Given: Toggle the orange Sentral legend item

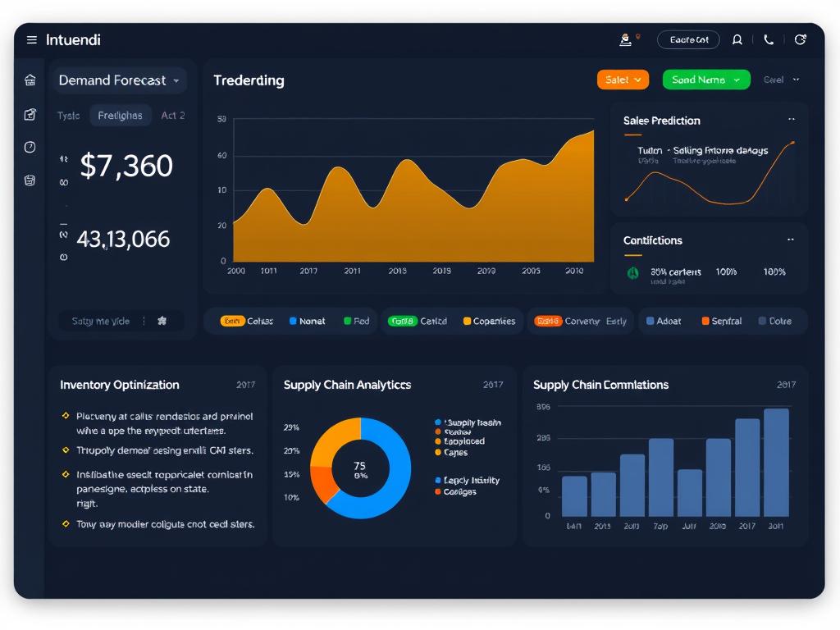Looking at the screenshot, I should [x=720, y=321].
